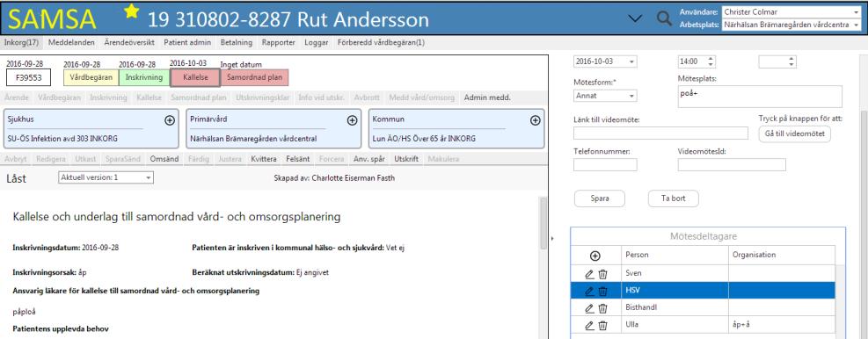This screenshot has height=339, width=868.
Task: Open the Meddelanden menu
Action: (71, 42)
